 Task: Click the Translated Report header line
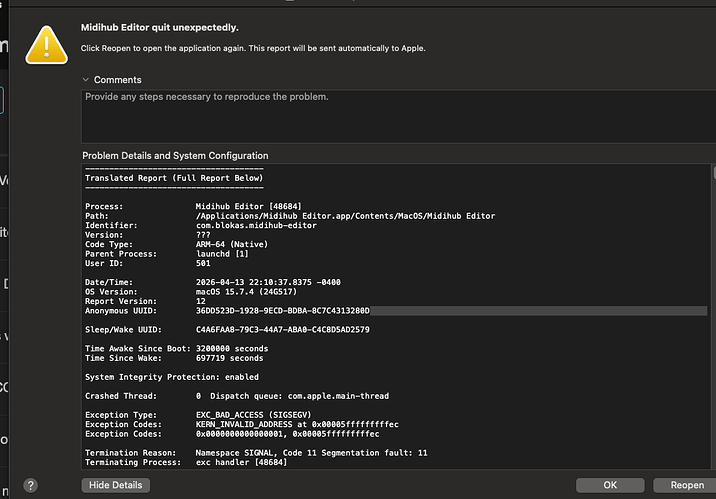(x=174, y=178)
